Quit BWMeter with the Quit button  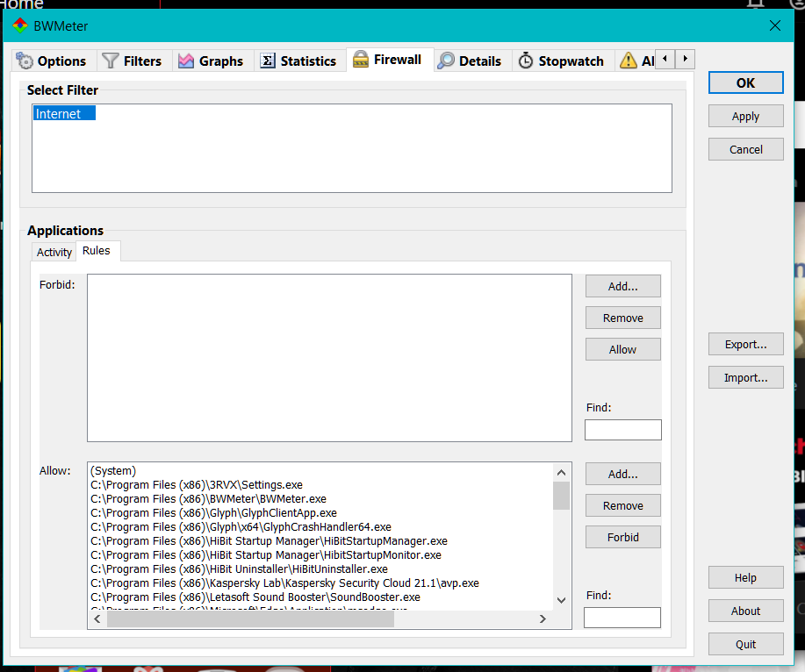(x=745, y=644)
